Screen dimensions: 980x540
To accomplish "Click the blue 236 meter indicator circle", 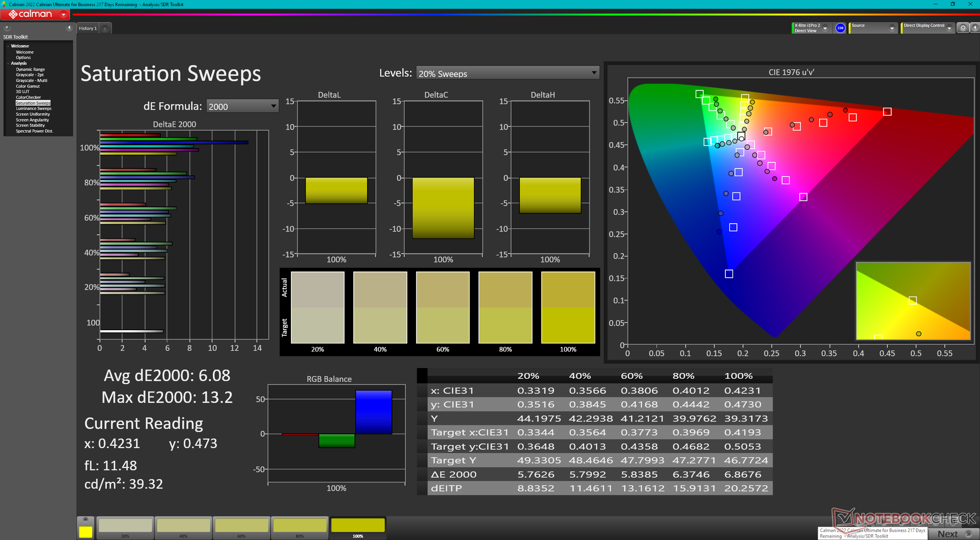I will coord(840,28).
